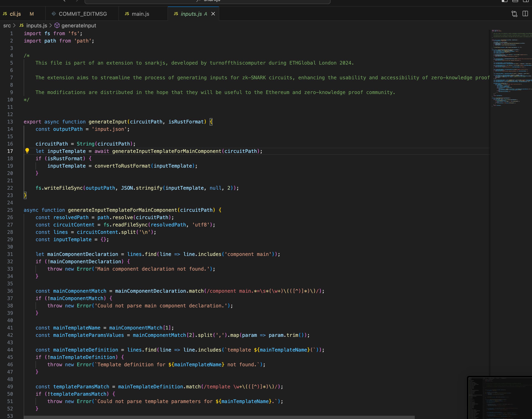532x419 pixels.
Task: Click line number 36 in the gutter
Action: click(10, 291)
